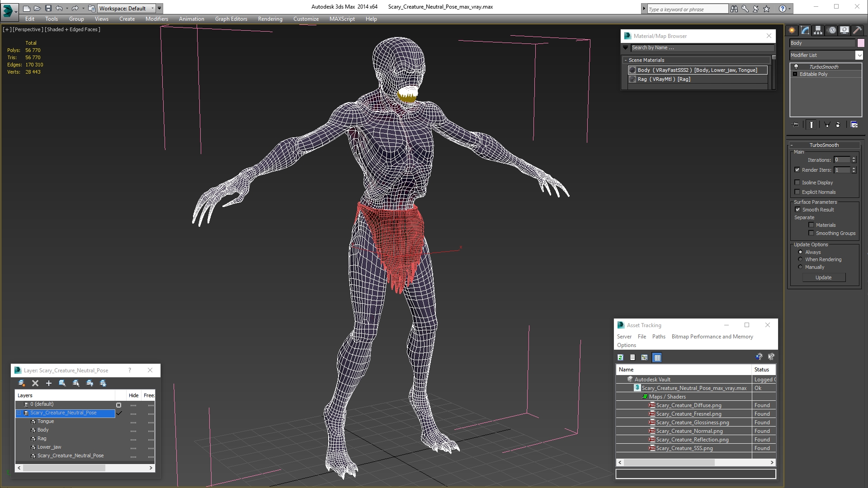
Task: Click the Body VRayFastSSS2 material entry
Action: tap(697, 70)
